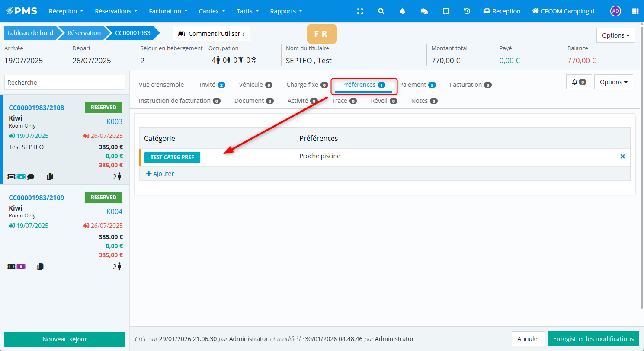
Task: Switch to the Paiement tab
Action: pos(417,85)
